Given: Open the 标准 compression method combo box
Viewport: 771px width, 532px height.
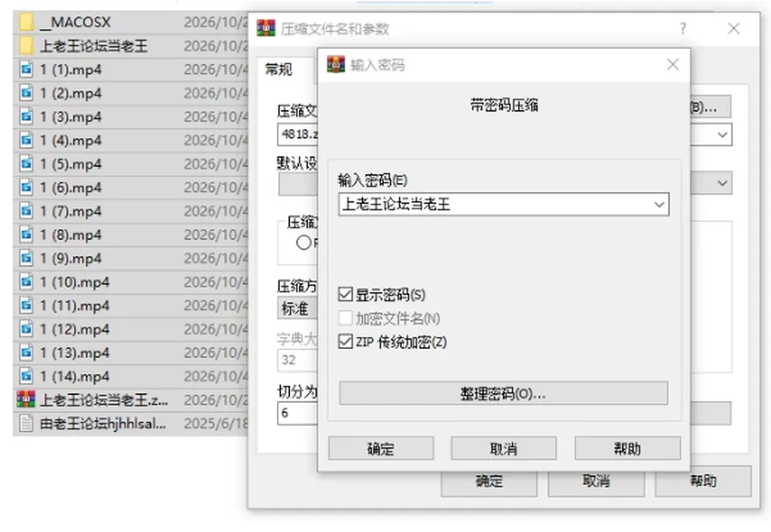Looking at the screenshot, I should (298, 308).
